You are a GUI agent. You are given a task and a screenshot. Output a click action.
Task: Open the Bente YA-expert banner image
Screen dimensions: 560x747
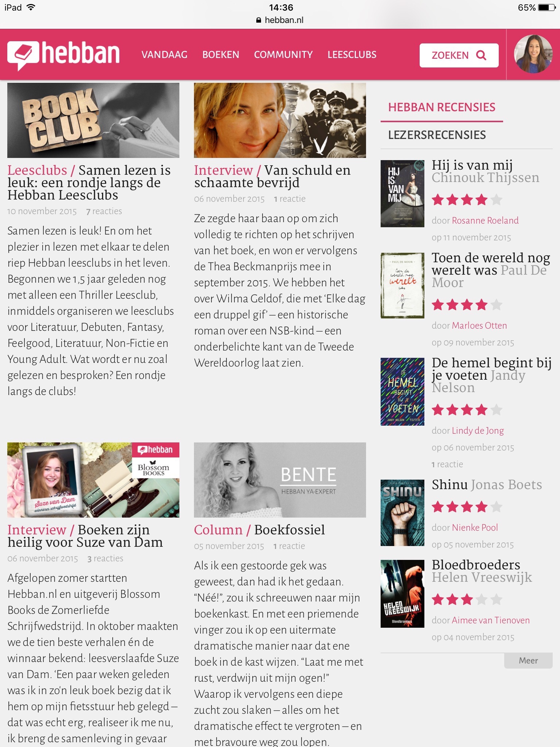coord(280,480)
